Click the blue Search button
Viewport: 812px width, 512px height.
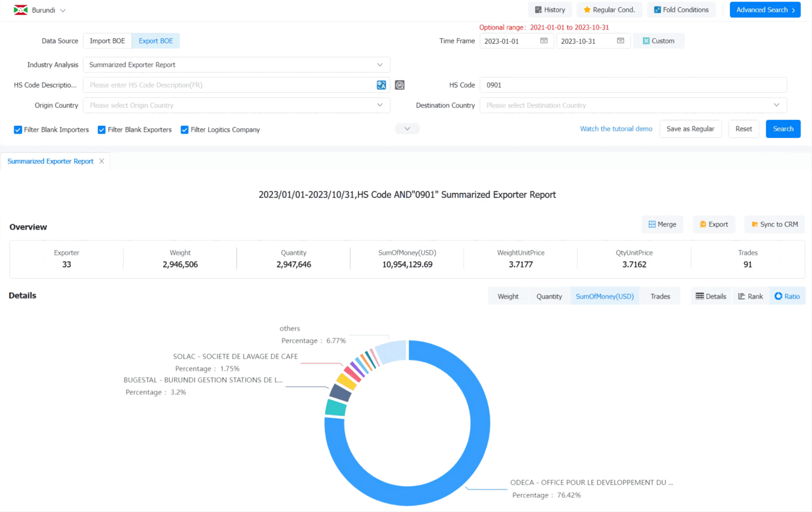coord(783,129)
